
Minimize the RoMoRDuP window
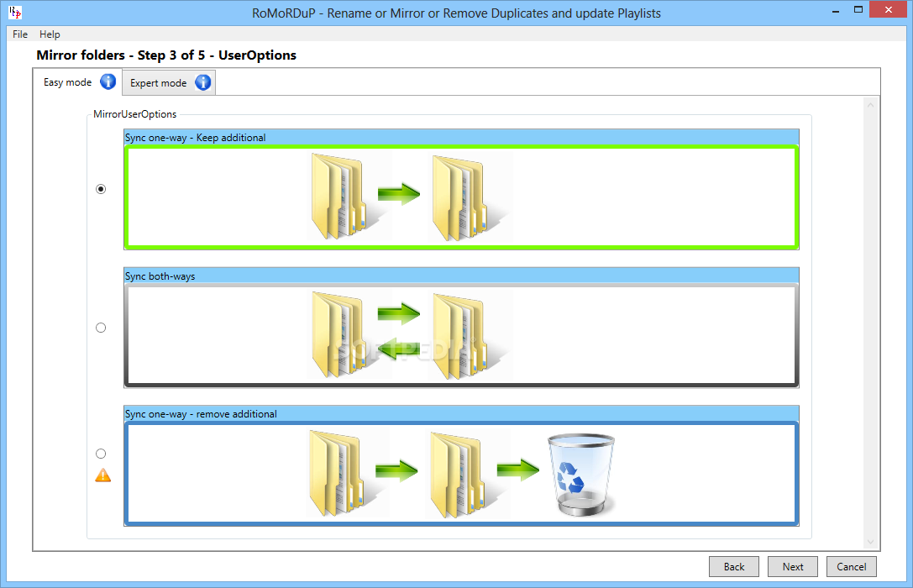[x=836, y=10]
